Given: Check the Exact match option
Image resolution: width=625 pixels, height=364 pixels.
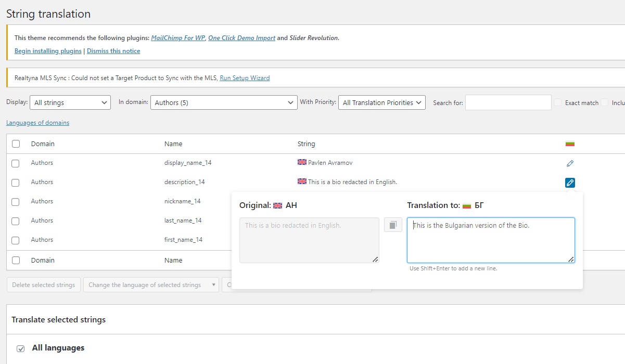Looking at the screenshot, I should pos(558,102).
